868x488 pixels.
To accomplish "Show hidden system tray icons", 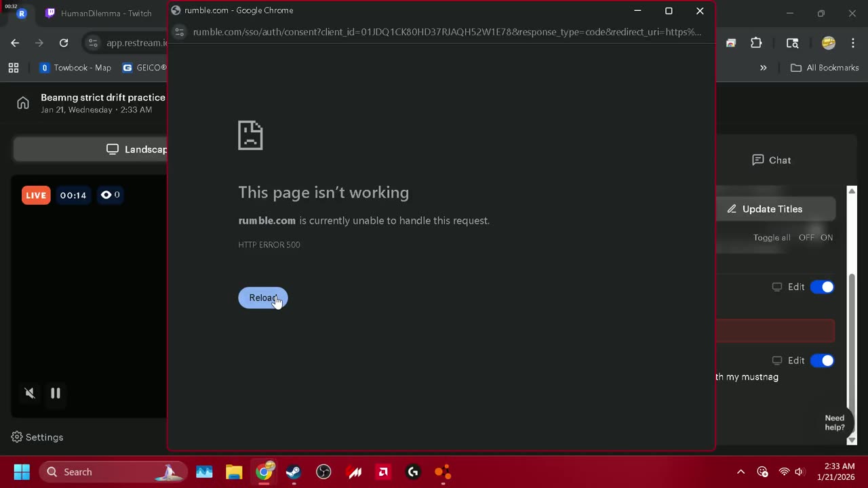I will click(x=741, y=472).
